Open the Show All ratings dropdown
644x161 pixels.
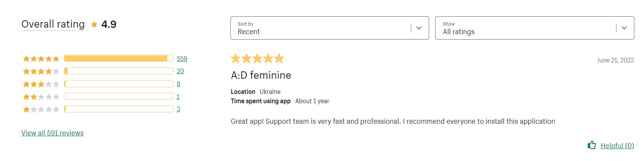535,28
